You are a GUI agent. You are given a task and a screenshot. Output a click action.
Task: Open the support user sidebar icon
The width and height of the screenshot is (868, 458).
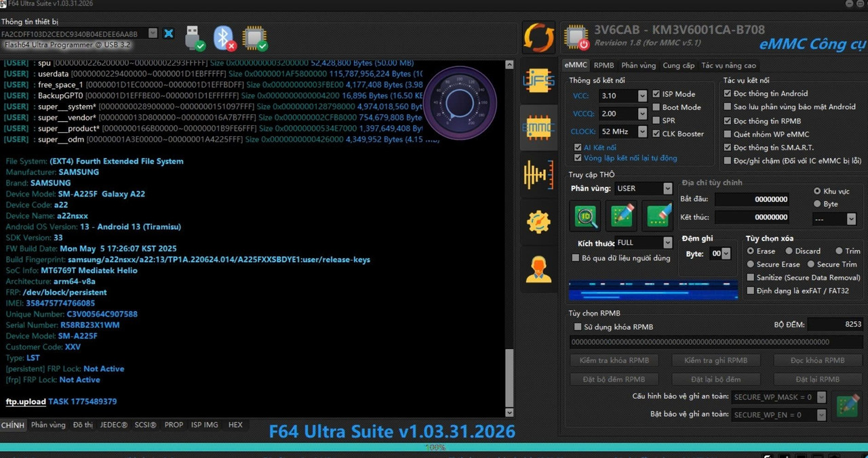(x=538, y=268)
